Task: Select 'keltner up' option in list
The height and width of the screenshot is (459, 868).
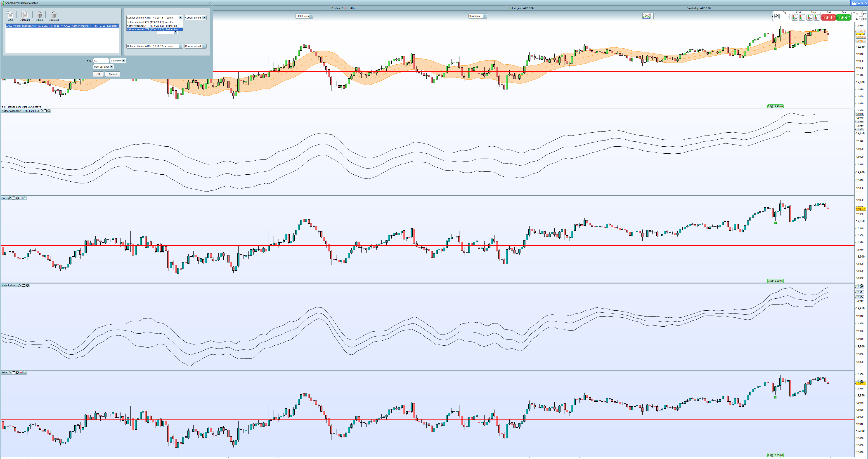Action: pyautogui.click(x=152, y=26)
